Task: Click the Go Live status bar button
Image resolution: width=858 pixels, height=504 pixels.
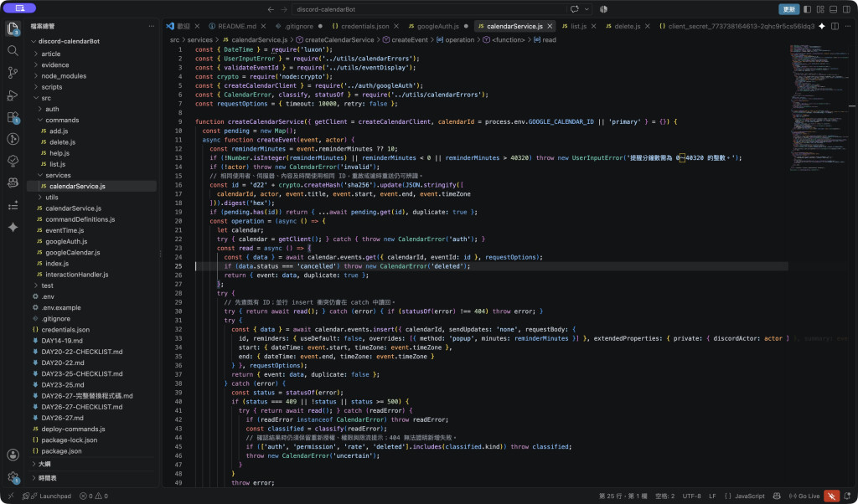Action: pyautogui.click(x=804, y=496)
